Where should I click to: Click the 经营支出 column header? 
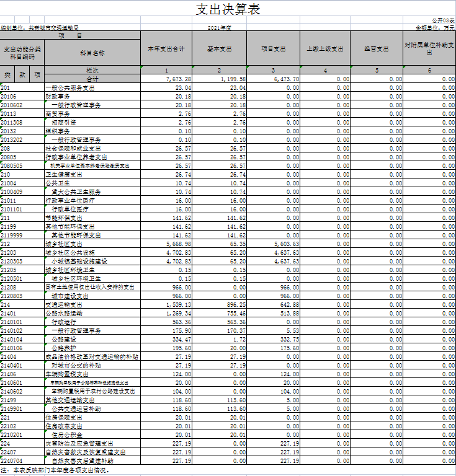point(376,48)
